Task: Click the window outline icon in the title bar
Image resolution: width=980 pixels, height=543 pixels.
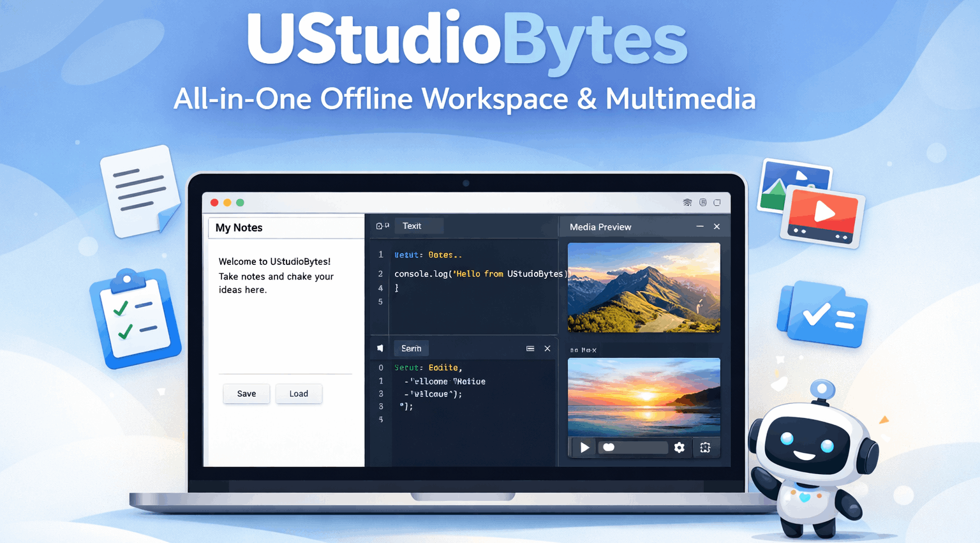Action: click(x=717, y=202)
